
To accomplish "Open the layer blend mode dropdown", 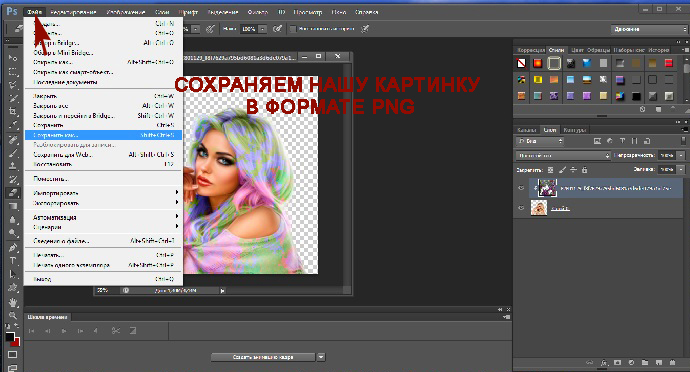I will 563,155.
